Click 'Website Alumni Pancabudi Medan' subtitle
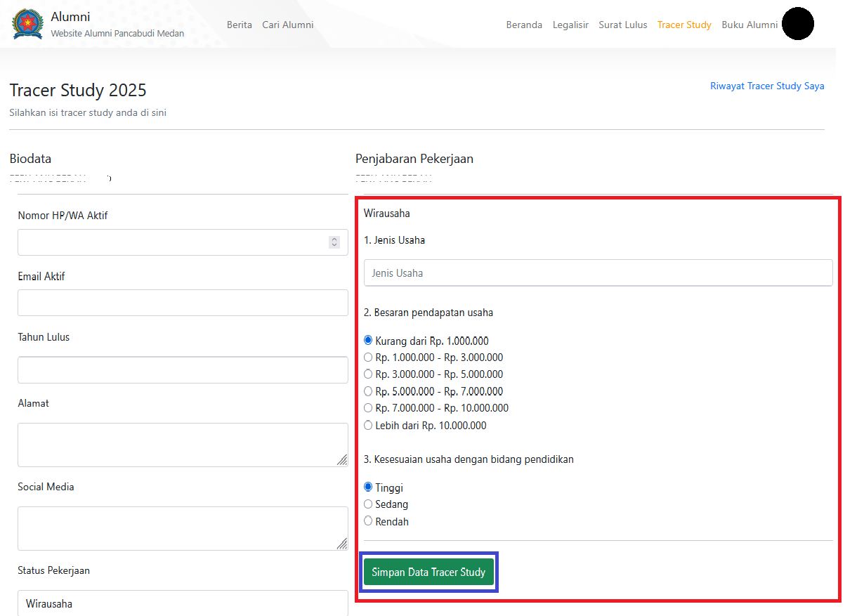This screenshot has width=864, height=616. (117, 33)
